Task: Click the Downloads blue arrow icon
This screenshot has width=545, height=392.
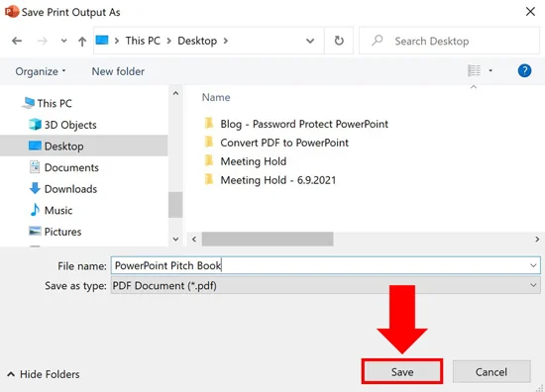Action: click(35, 188)
